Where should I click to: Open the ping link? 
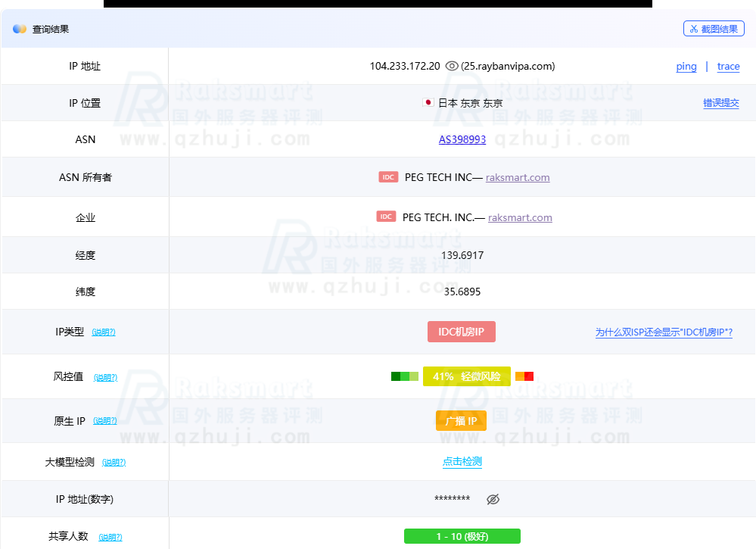click(686, 67)
